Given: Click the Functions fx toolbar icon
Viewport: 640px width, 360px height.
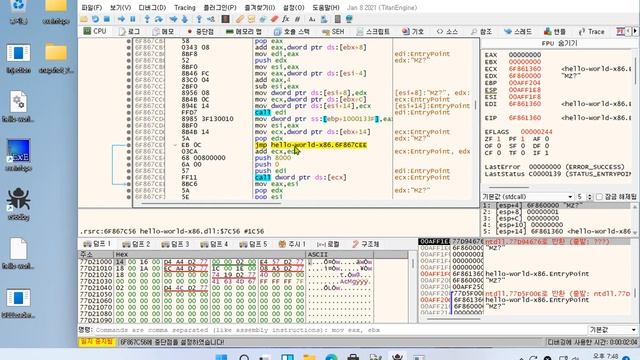Looking at the screenshot, I should (286, 19).
